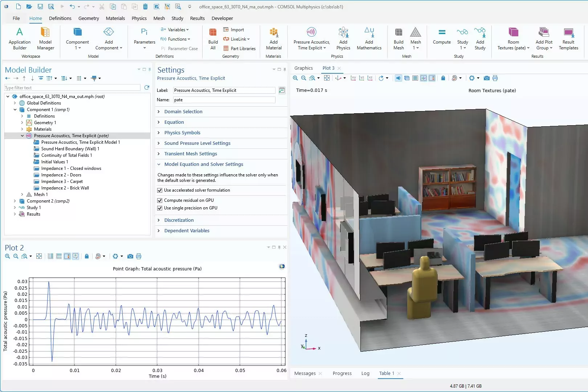The width and height of the screenshot is (588, 392).
Task: Click the Delete trash icon
Action: point(145,7)
